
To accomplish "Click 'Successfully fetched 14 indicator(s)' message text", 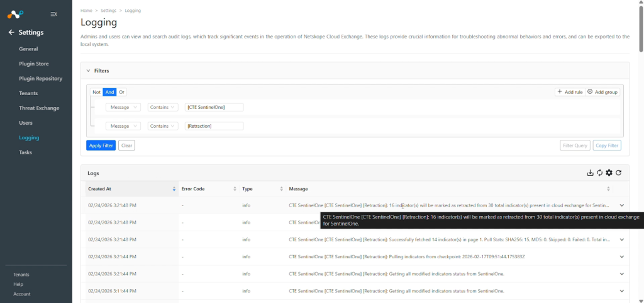I will coord(449,239).
